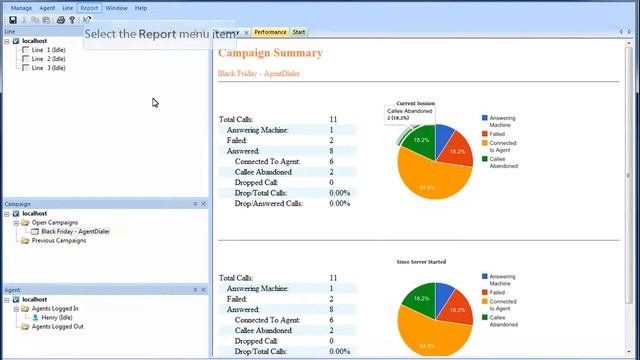Click the Henry agent person icon

tap(35, 318)
